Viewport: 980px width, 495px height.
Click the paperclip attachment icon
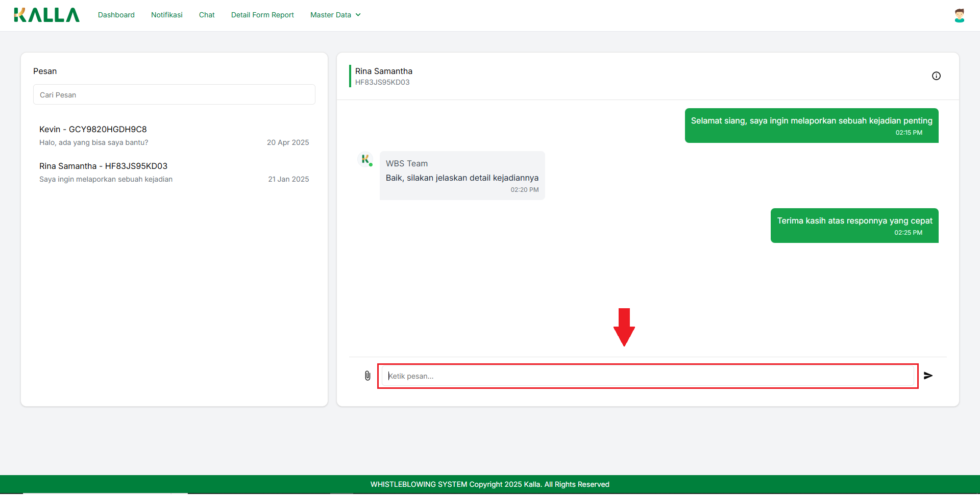(367, 376)
